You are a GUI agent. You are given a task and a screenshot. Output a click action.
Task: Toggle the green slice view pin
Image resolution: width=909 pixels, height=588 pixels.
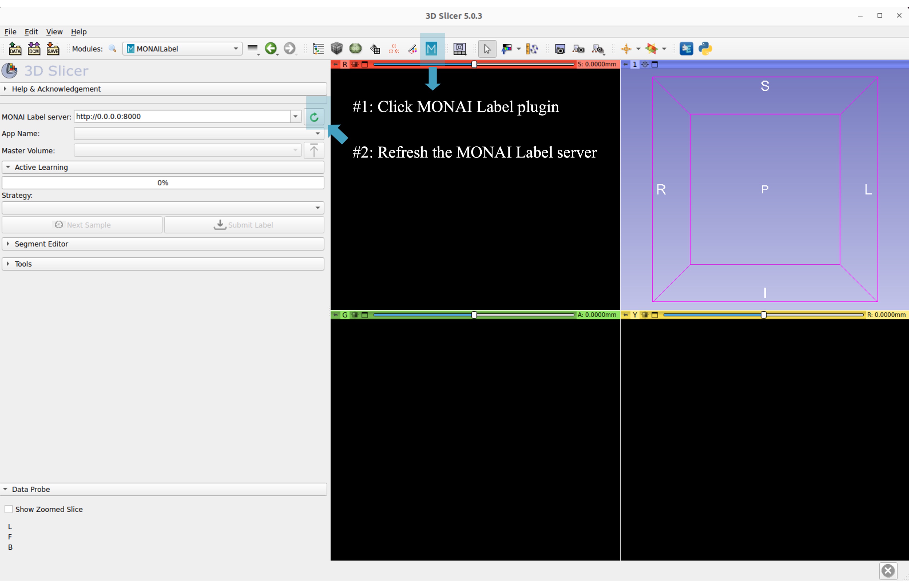(335, 315)
